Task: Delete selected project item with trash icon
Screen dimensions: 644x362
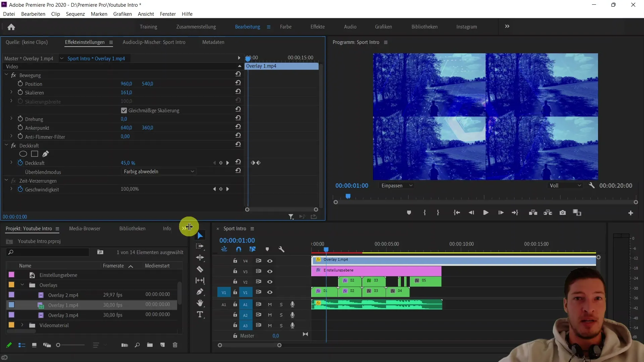Action: click(x=175, y=345)
